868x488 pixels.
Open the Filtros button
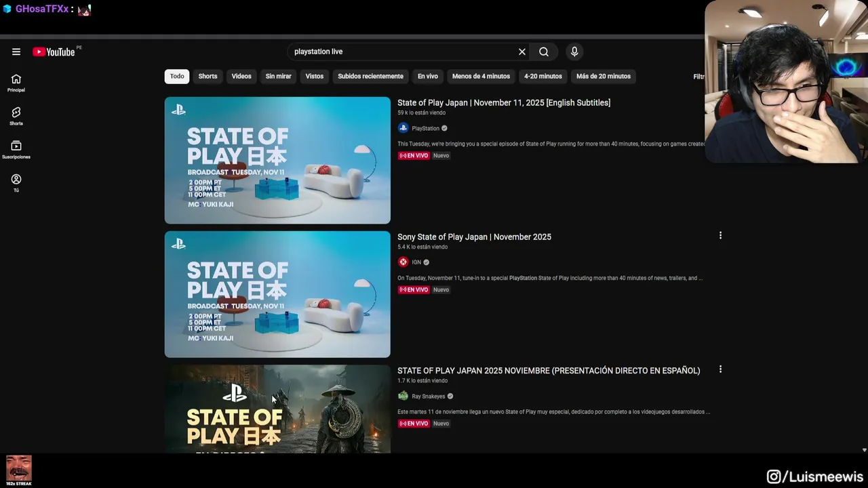(698, 77)
